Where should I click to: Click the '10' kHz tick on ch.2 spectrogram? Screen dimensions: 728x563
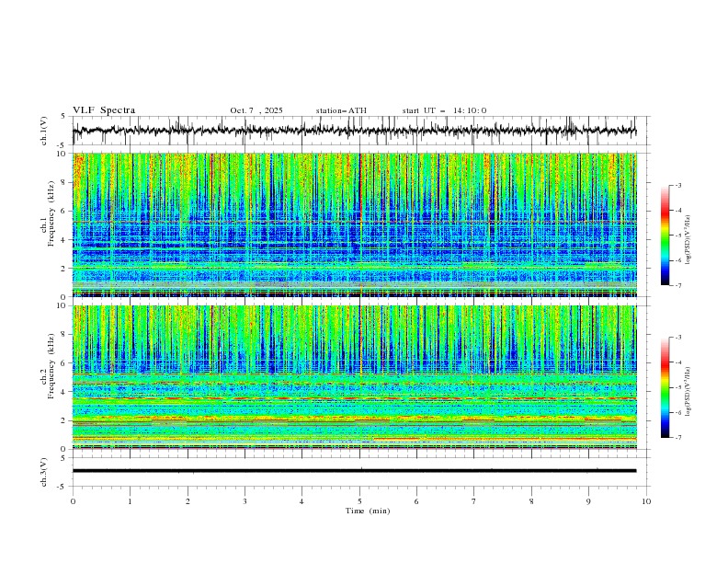(62, 305)
